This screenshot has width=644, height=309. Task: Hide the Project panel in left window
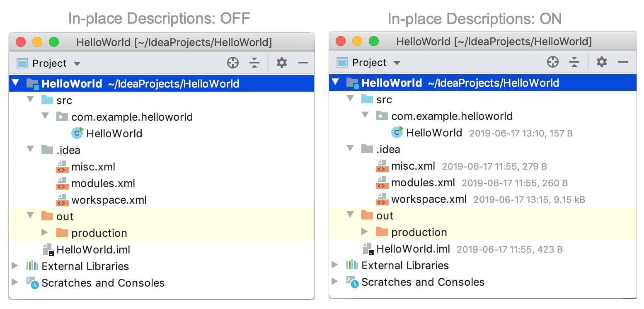tap(303, 63)
